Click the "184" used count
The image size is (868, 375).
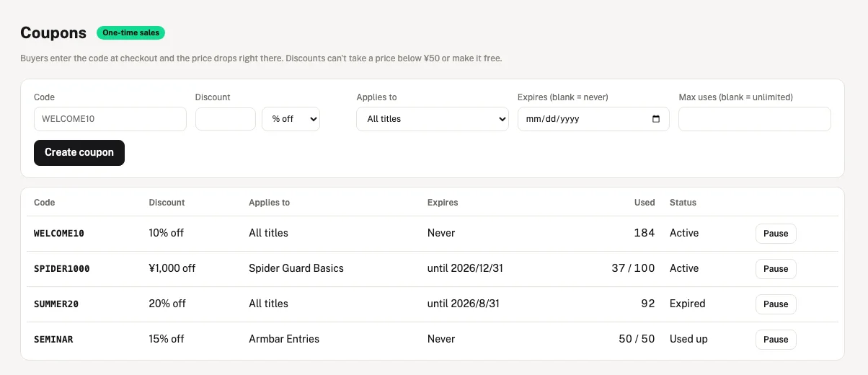(x=644, y=233)
